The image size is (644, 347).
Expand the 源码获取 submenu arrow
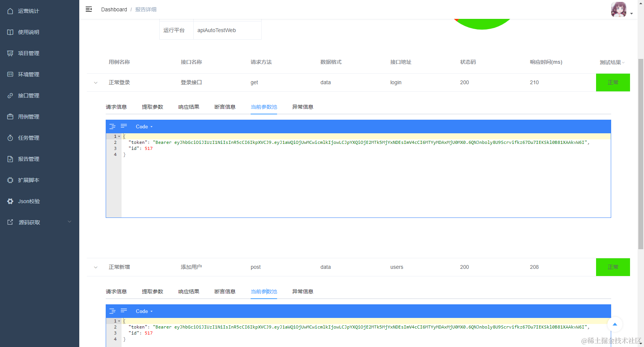69,222
